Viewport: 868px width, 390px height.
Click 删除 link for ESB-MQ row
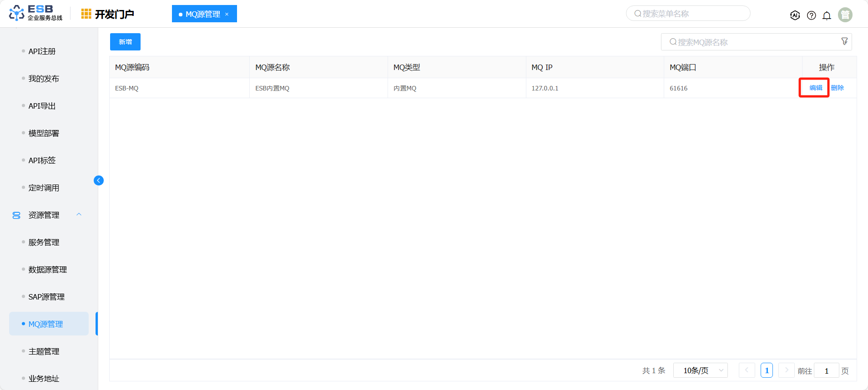837,88
